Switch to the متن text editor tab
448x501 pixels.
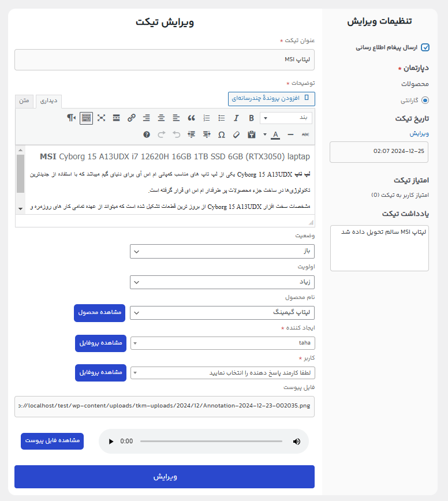24,100
